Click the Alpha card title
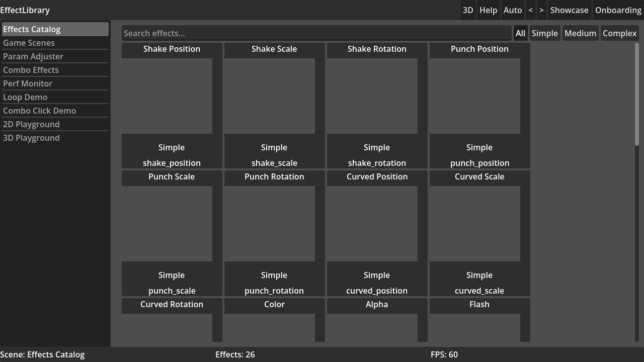This screenshot has height=362, width=644. [x=377, y=304]
